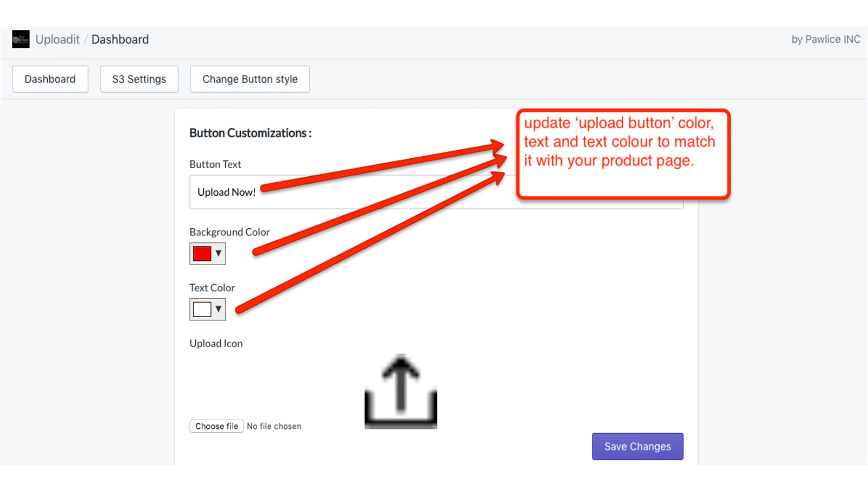This screenshot has width=868, height=488.
Task: Click the 'by Pawlice INC' text
Action: pyautogui.click(x=825, y=40)
